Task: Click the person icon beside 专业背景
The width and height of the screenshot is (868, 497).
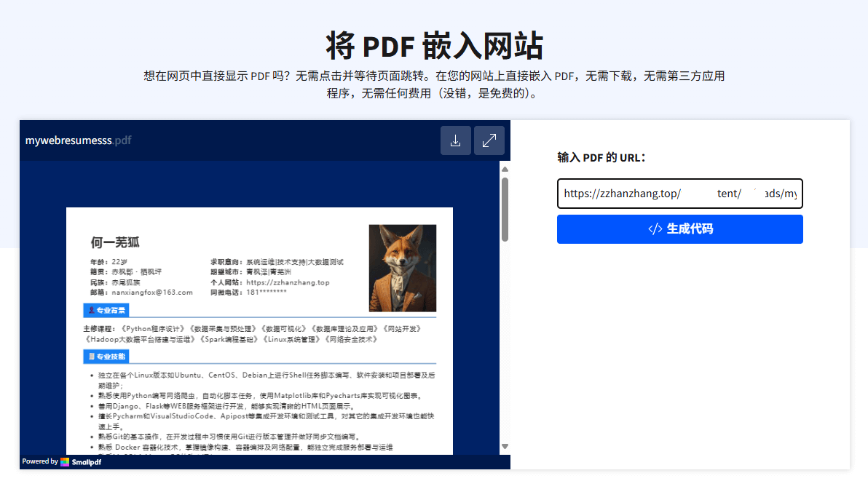Action: 91,311
